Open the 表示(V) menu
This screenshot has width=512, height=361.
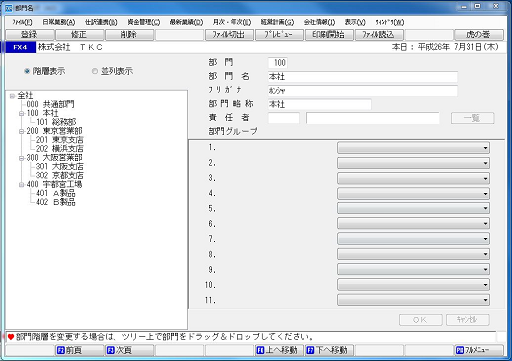355,22
